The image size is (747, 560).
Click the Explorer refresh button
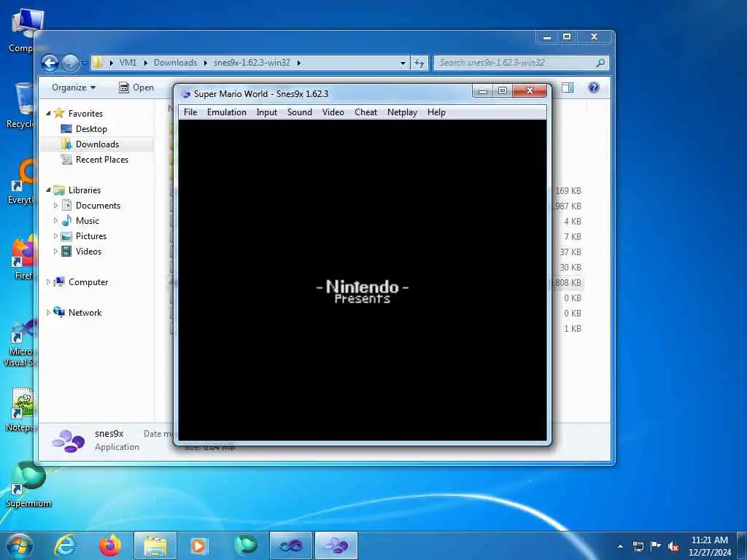419,63
